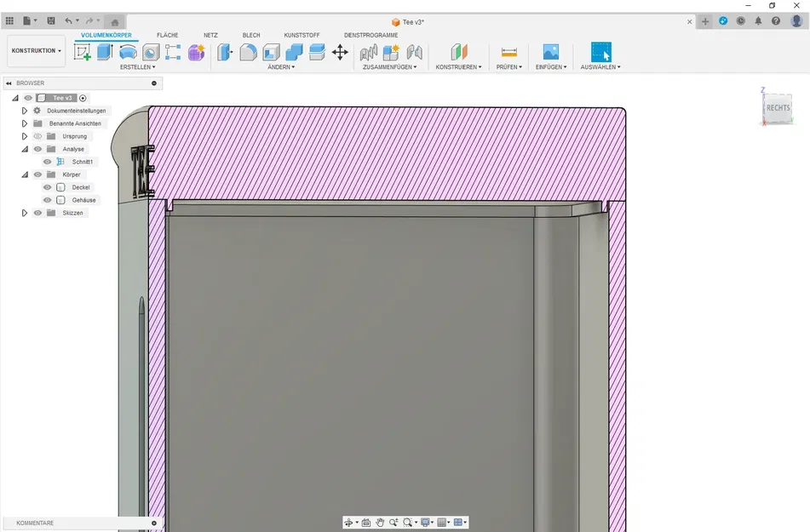Add a new design tab
Screen dimensions: 810x532
tap(704, 21)
